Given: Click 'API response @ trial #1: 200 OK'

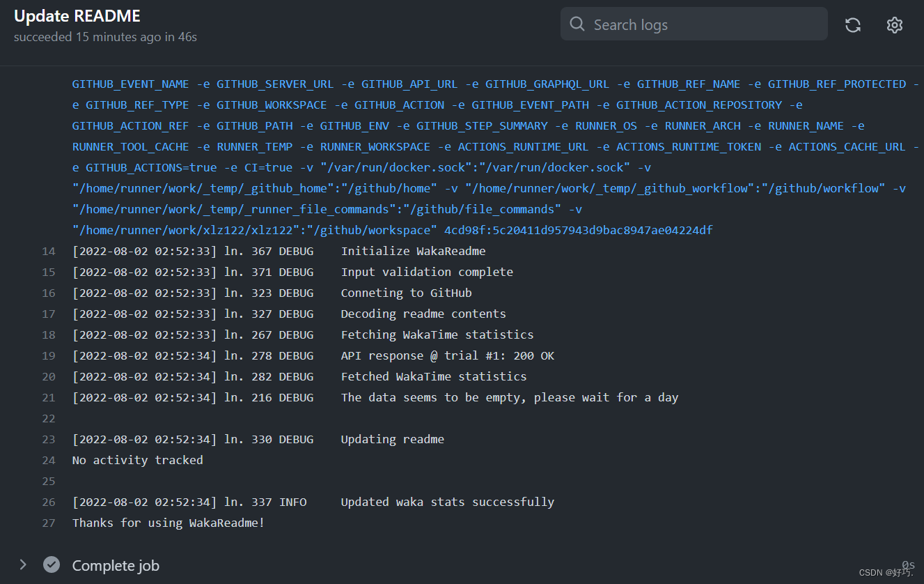Looking at the screenshot, I should point(448,355).
